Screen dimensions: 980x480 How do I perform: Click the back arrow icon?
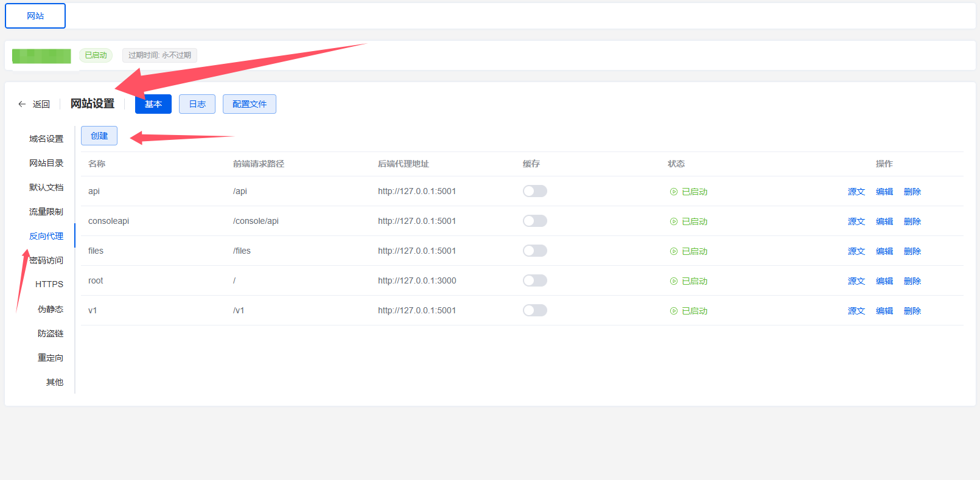22,104
